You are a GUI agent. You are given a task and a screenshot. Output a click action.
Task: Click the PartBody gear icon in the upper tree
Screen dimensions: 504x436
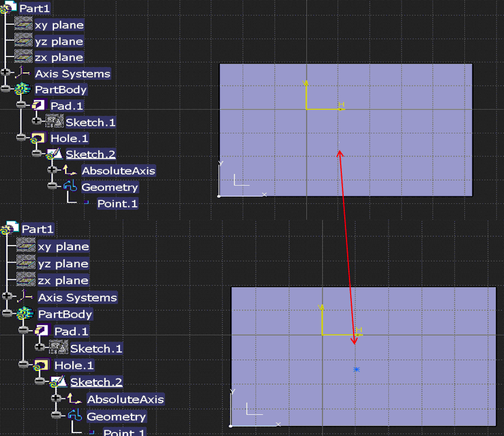[22, 89]
